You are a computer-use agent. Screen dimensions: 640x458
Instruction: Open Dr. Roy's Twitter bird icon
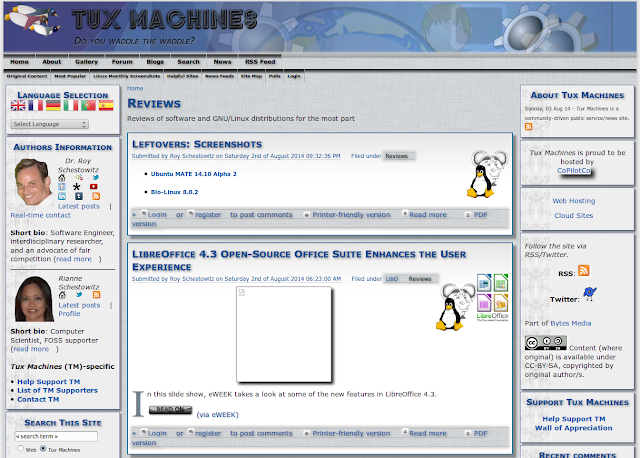coord(96,178)
